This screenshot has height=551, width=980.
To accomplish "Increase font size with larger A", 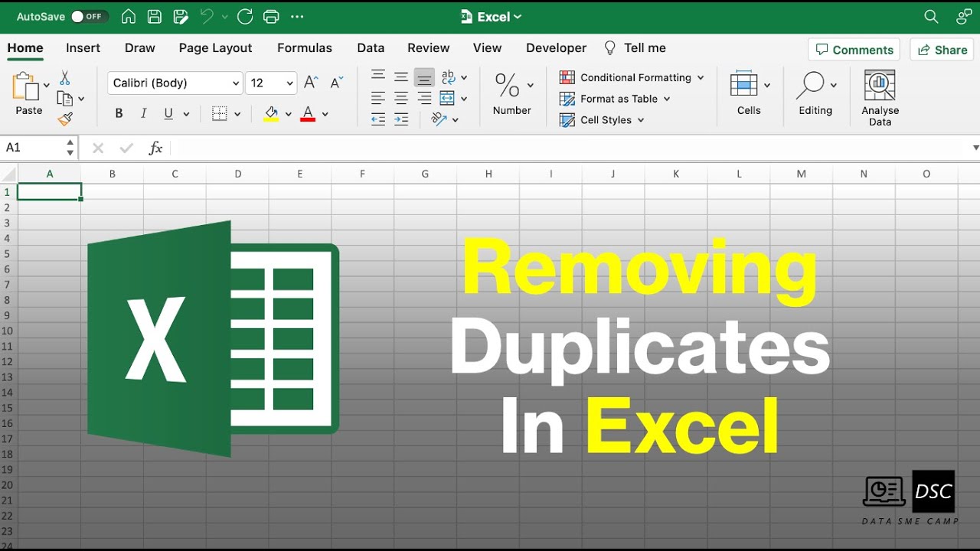I will (x=311, y=83).
